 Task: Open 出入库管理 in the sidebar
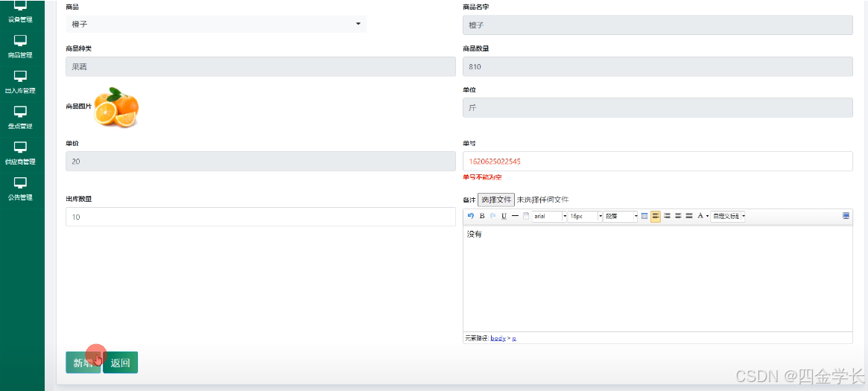(20, 82)
